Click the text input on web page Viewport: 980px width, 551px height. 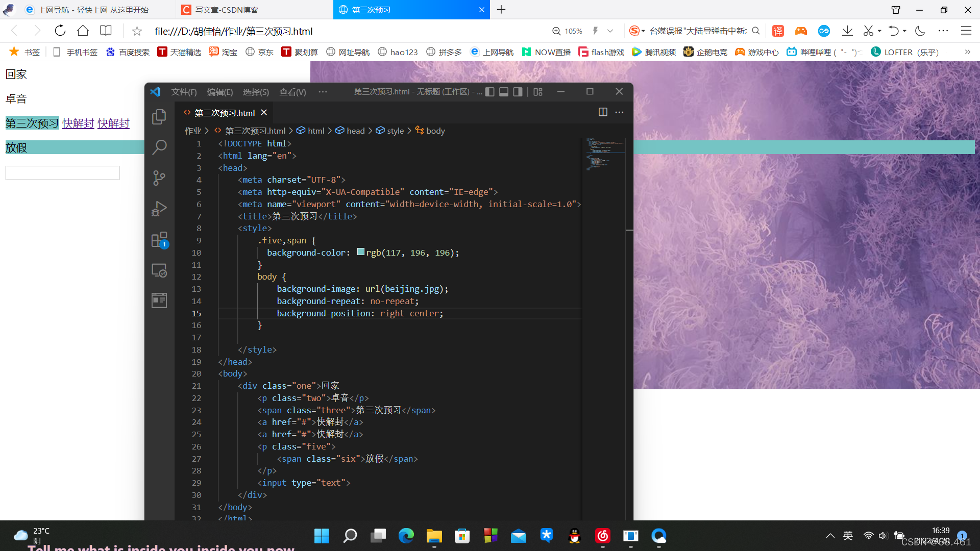tap(62, 173)
